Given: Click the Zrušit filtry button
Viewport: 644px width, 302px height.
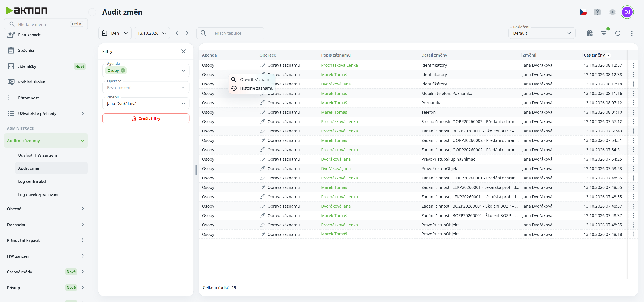Looking at the screenshot, I should (146, 119).
